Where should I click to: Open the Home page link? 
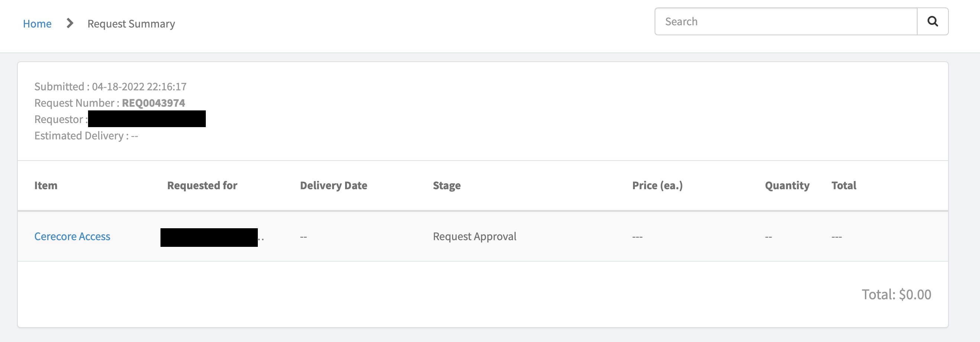point(37,24)
